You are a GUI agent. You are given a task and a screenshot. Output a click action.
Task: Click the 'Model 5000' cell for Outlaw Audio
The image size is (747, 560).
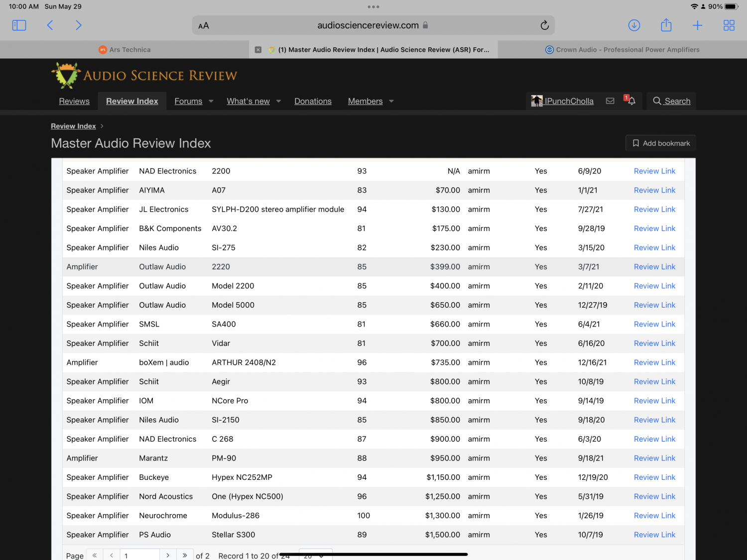[x=233, y=305]
